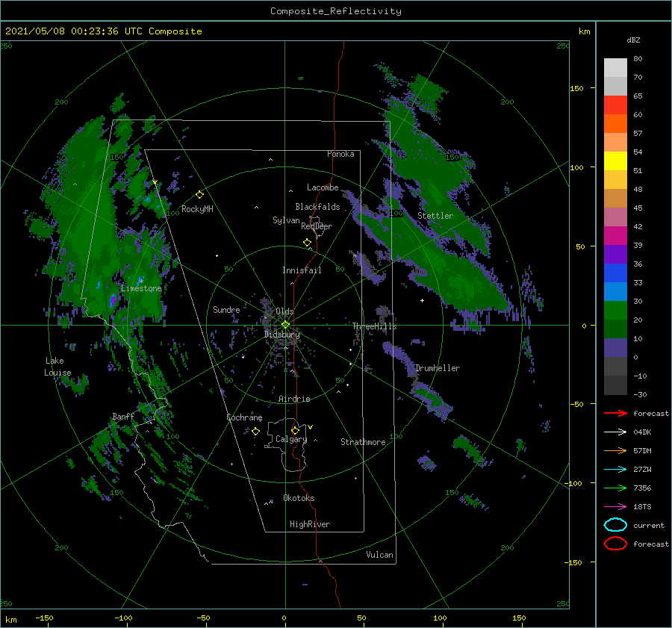This screenshot has height=628, width=672.
Task: Click the Cochrane label
Action: tap(244, 417)
